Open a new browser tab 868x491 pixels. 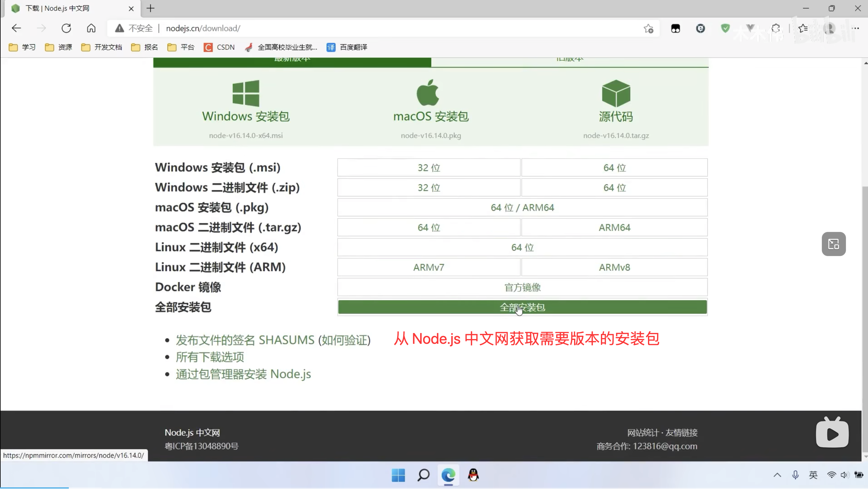[x=151, y=8]
